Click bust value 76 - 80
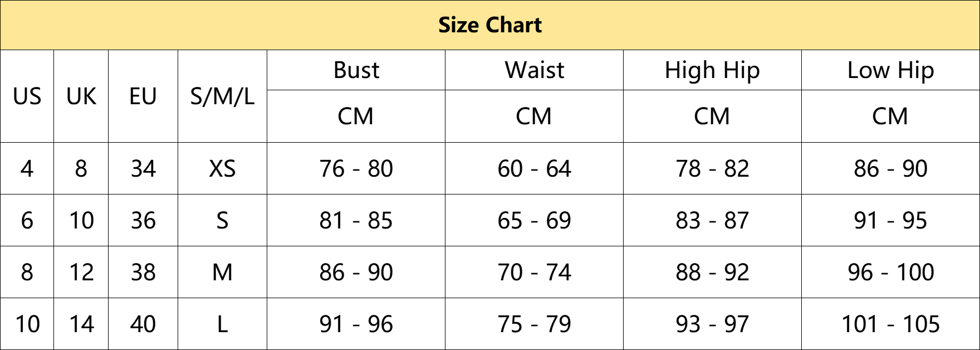The image size is (980, 350). [356, 168]
